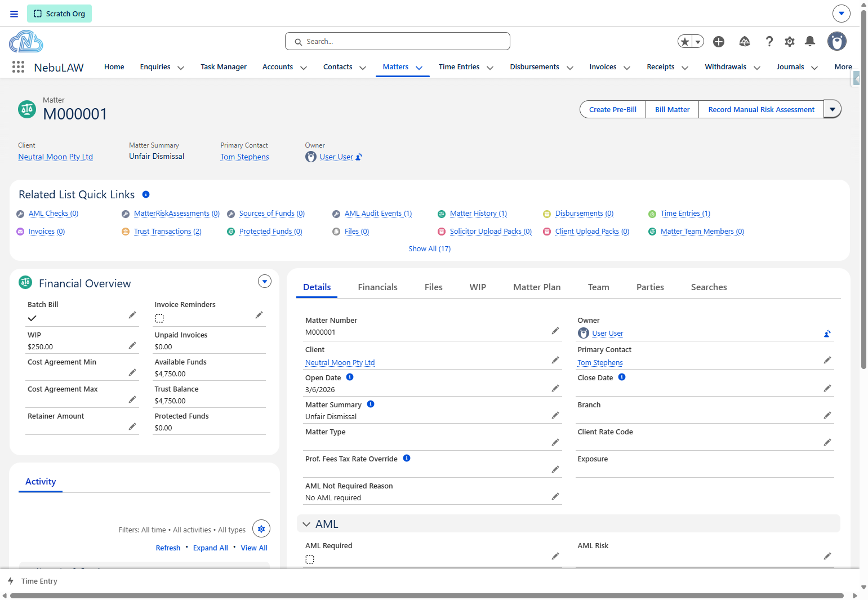Click the horizontal scrollbar at bottom
The height and width of the screenshot is (600, 868).
(426, 596)
